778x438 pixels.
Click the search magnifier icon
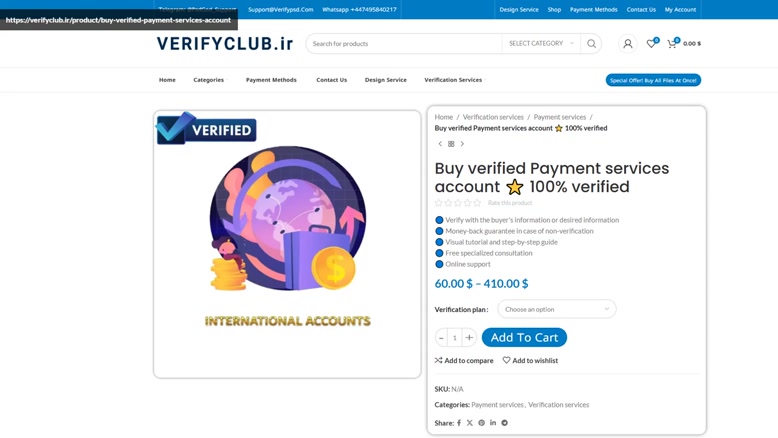[x=591, y=44]
